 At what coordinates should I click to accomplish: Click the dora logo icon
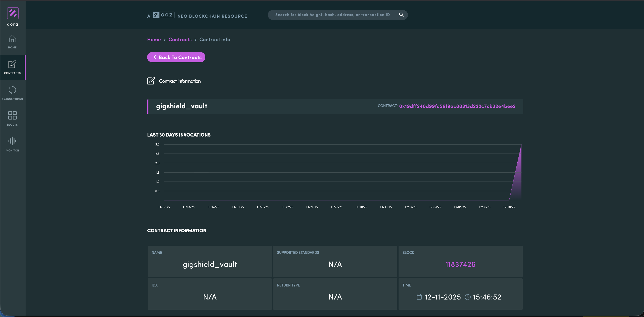pyautogui.click(x=13, y=13)
